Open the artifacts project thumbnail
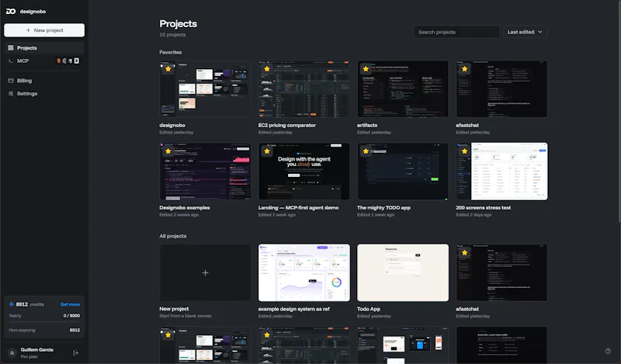Viewport: 621px width, 364px height. pyautogui.click(x=403, y=88)
